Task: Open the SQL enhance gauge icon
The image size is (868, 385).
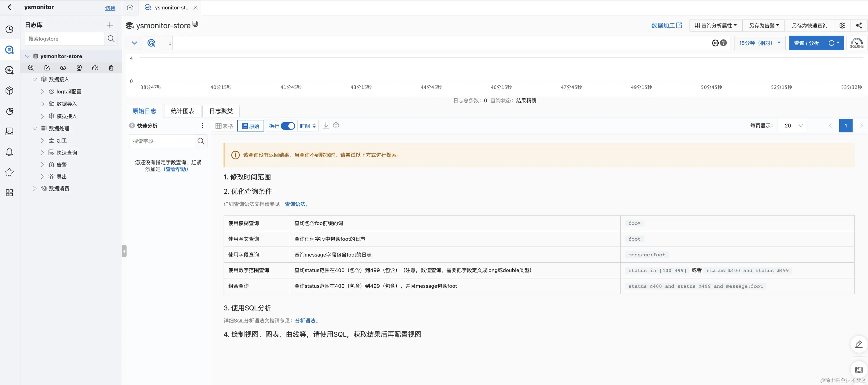Action: 857,43
